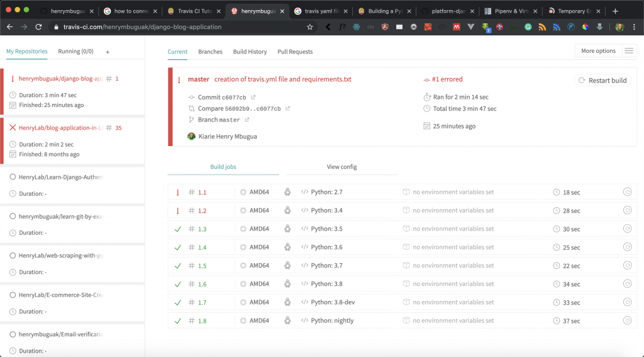Restart job 1.5 using its restart icon

[x=627, y=265]
